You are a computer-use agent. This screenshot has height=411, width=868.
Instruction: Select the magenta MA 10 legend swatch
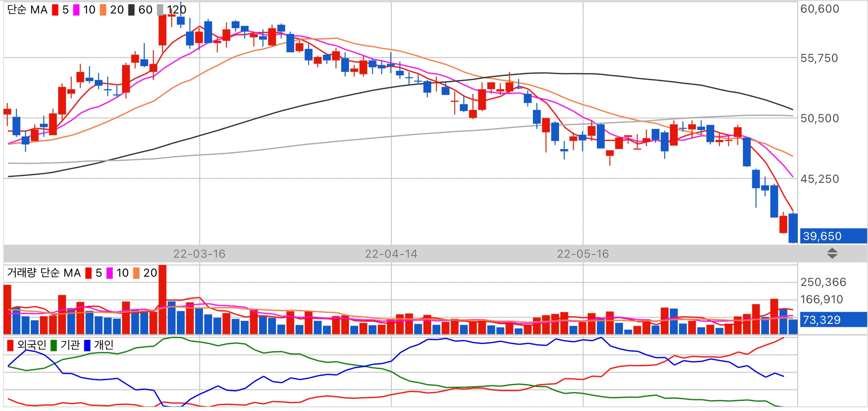click(76, 10)
